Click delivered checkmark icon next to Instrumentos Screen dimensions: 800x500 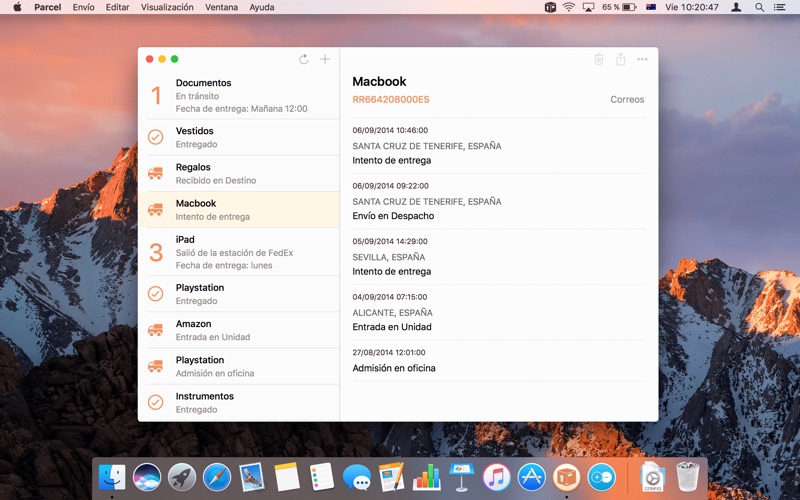[x=156, y=402]
